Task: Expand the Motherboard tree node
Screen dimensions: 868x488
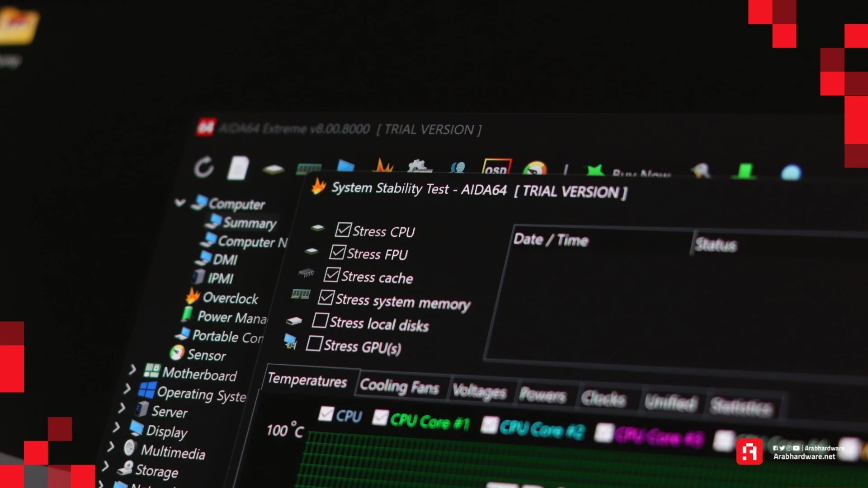Action: [132, 370]
